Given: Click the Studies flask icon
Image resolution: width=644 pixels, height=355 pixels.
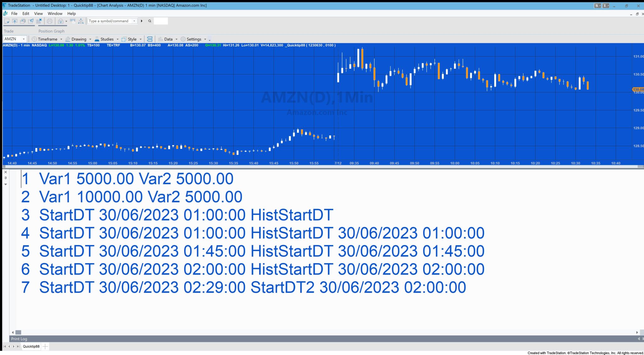Looking at the screenshot, I should click(x=97, y=39).
